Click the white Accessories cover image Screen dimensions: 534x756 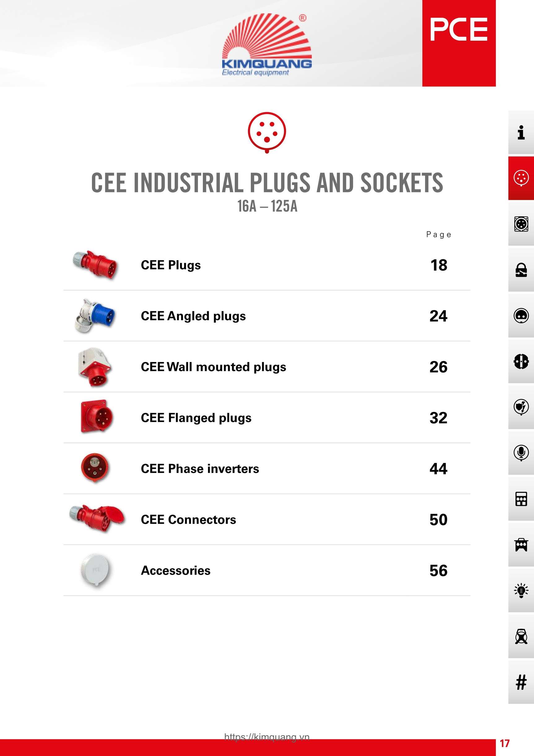point(95,570)
